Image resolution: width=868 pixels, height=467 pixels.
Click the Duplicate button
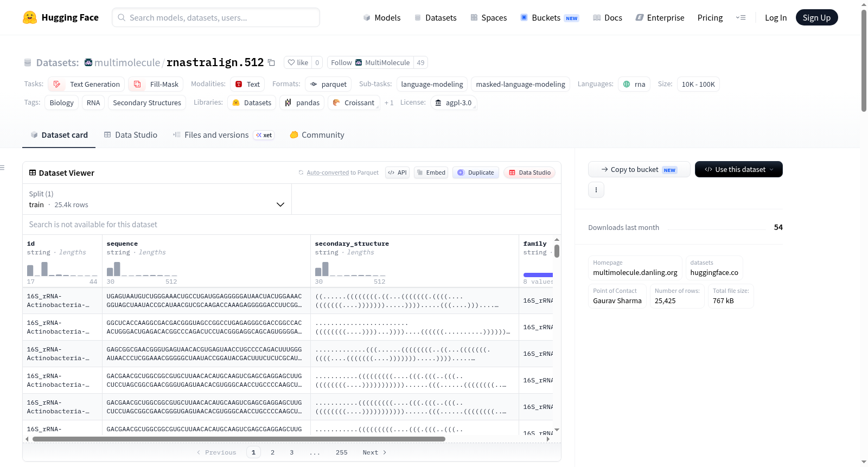pos(476,172)
